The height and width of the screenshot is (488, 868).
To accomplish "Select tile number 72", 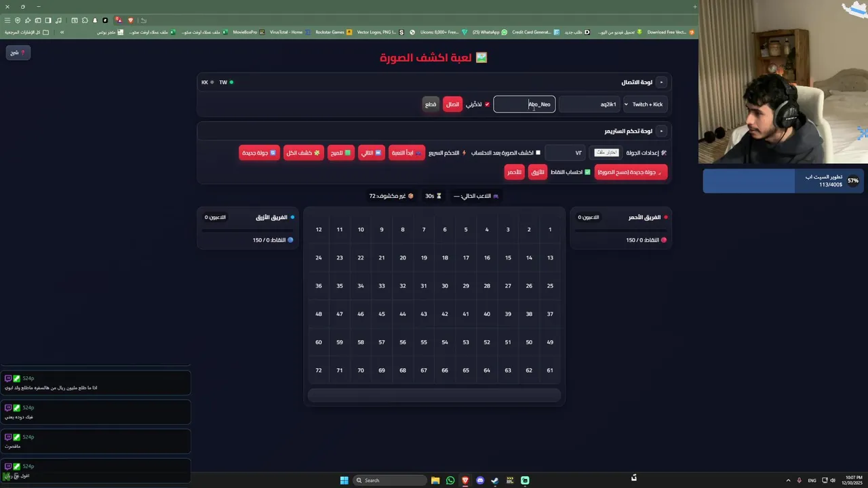I will 319,370.
